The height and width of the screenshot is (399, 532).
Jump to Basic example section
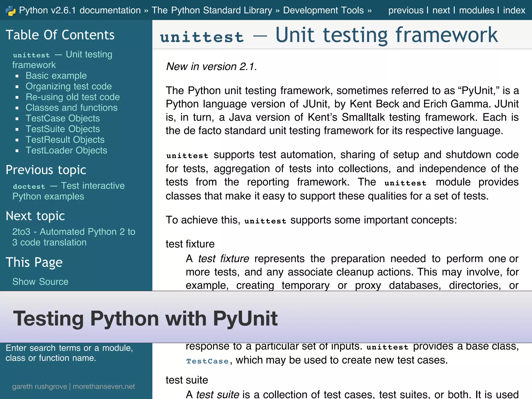[x=56, y=76]
